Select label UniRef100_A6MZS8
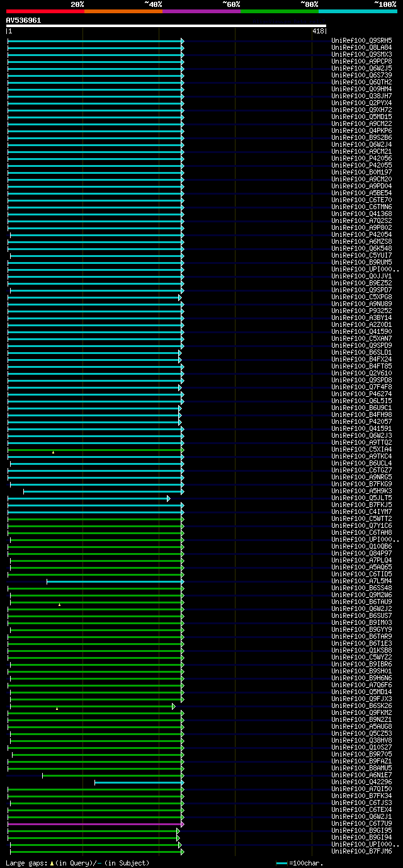Screen dimensions: 403x868 [361, 241]
